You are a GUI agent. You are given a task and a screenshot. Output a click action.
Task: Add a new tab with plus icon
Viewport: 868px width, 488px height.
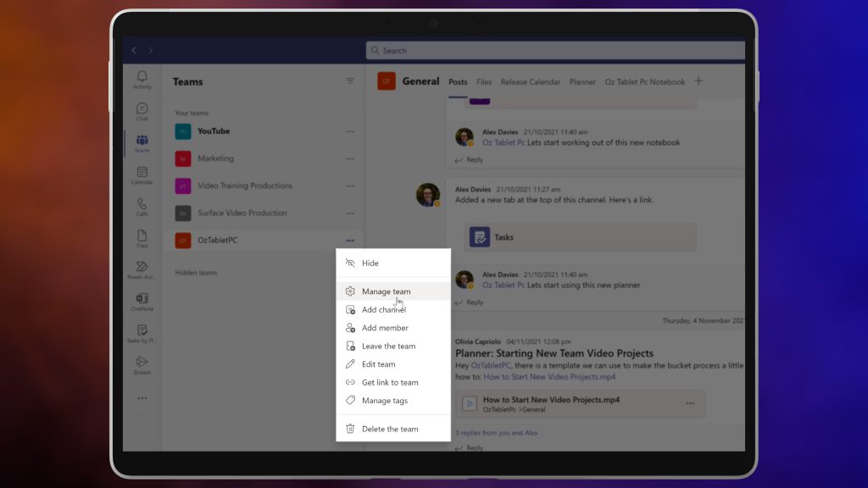click(x=698, y=80)
